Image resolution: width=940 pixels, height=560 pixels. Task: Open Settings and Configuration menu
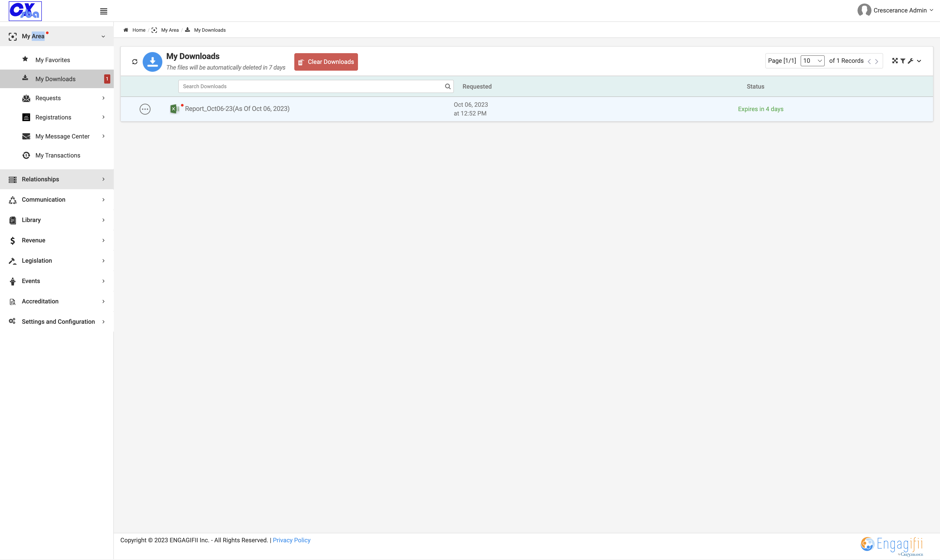click(x=57, y=322)
